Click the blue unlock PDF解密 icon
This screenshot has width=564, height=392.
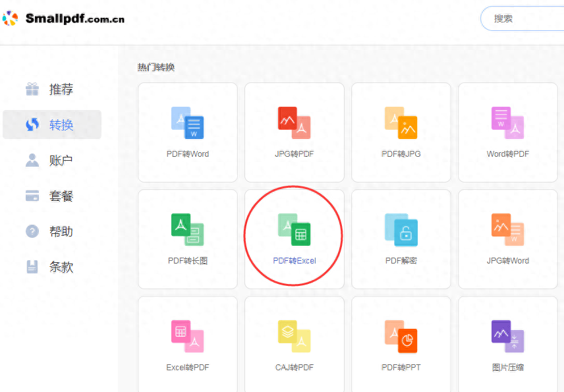401,229
